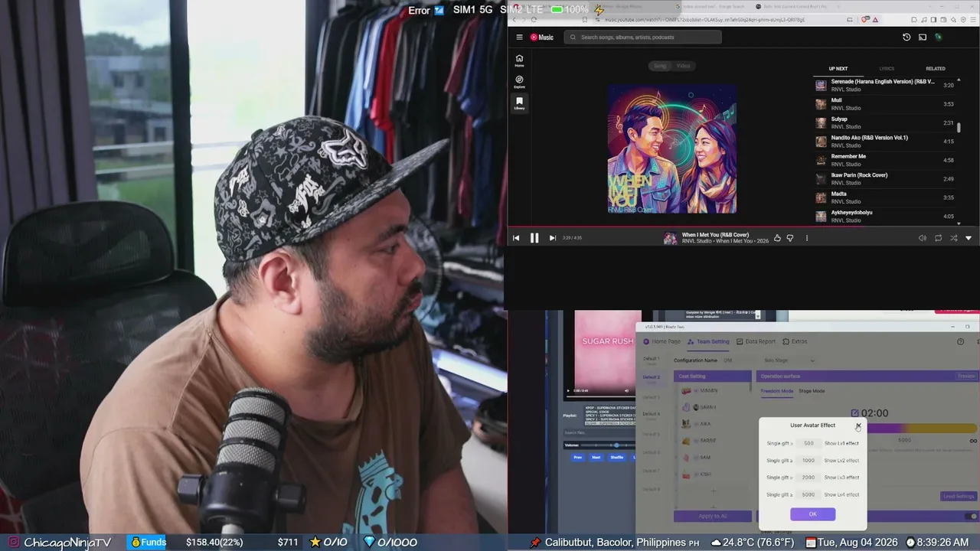Screen dimensions: 980x551
Task: Open Library in YouTube Music sidebar
Action: (x=519, y=103)
